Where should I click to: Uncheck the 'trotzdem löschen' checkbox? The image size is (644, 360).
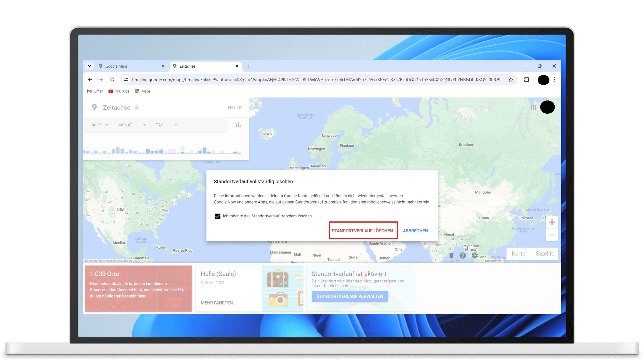pyautogui.click(x=217, y=216)
